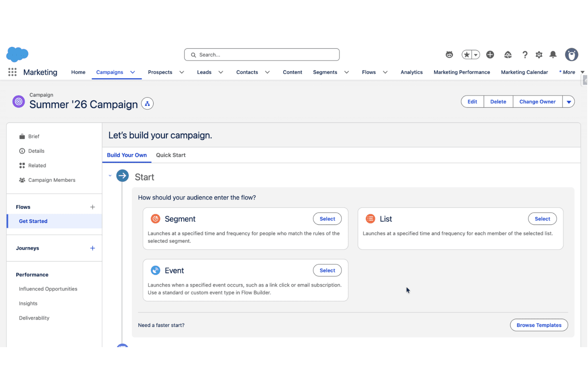The image size is (588, 392).
Task: Open more actions dropdown beside Change Owner
Action: tap(569, 102)
